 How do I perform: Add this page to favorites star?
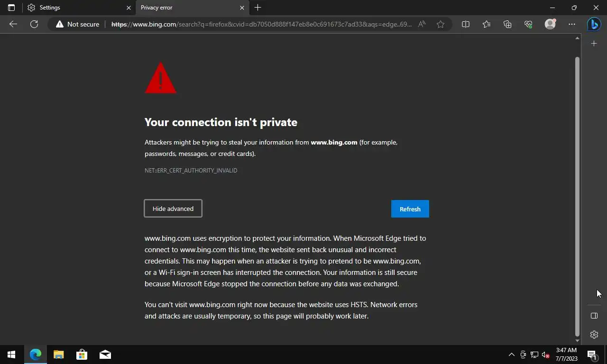[441, 24]
